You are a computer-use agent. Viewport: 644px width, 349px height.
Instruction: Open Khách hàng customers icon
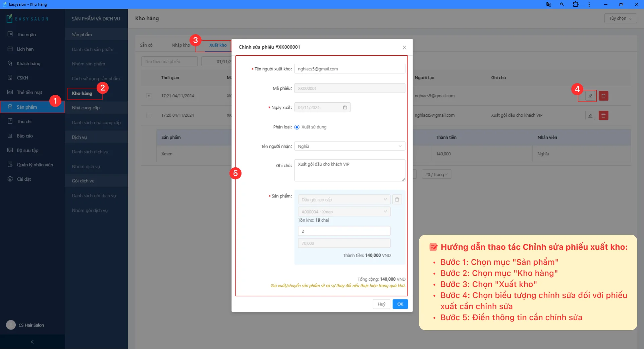click(10, 63)
